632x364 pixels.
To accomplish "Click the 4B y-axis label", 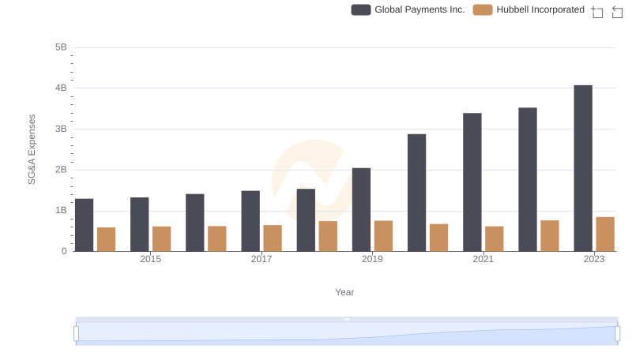I will click(x=61, y=88).
